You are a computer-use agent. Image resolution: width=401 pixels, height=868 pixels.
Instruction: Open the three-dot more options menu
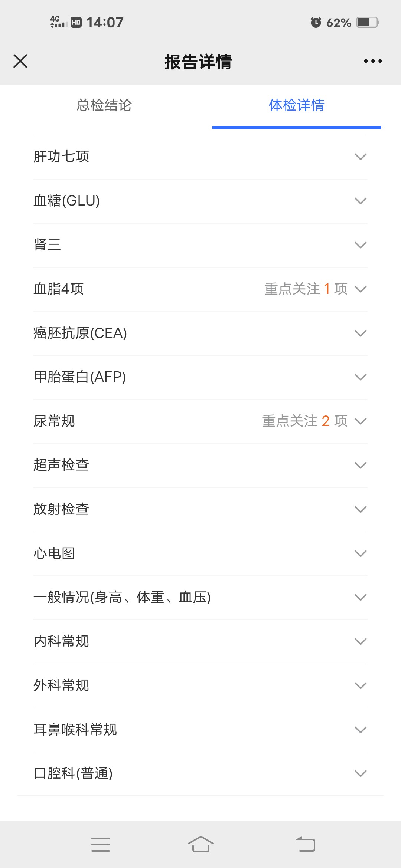pos(373,61)
